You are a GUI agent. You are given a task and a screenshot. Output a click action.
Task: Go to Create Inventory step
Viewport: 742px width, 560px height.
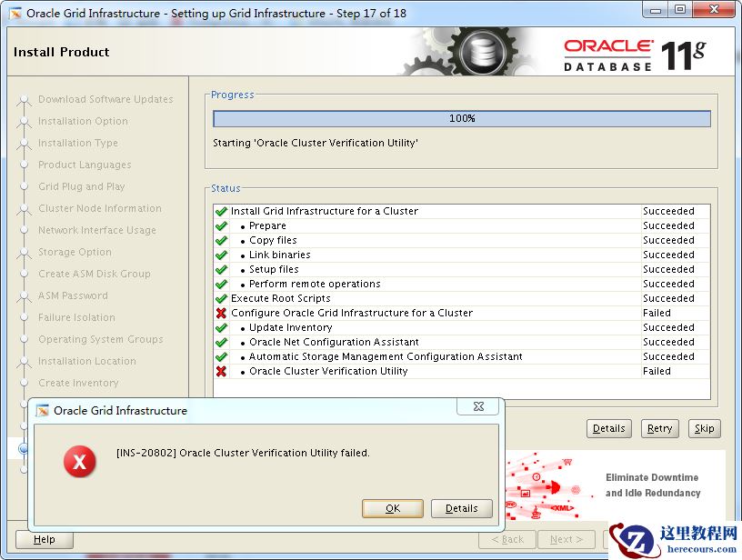pyautogui.click(x=78, y=383)
